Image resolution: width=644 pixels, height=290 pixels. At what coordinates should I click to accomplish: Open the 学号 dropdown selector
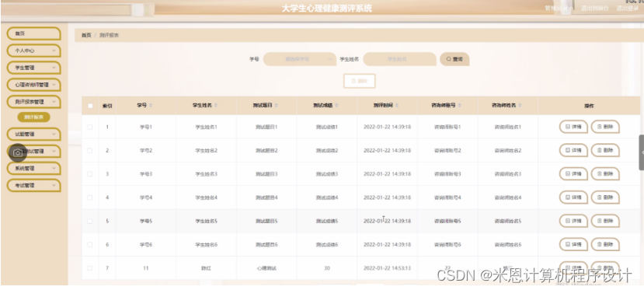pyautogui.click(x=300, y=59)
